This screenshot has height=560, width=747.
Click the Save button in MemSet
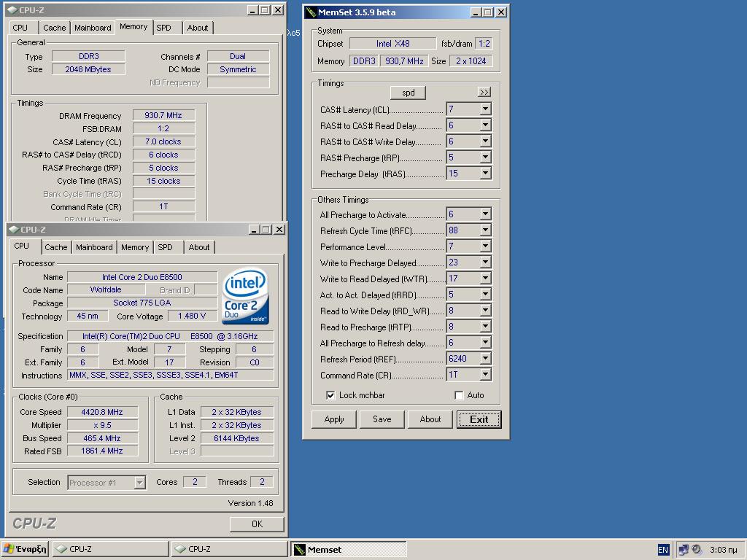click(x=382, y=419)
